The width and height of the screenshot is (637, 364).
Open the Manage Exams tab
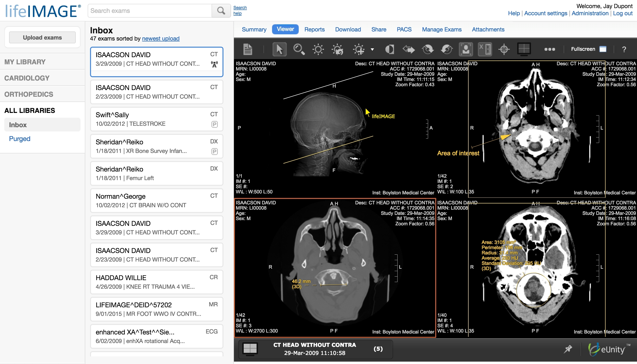(441, 30)
